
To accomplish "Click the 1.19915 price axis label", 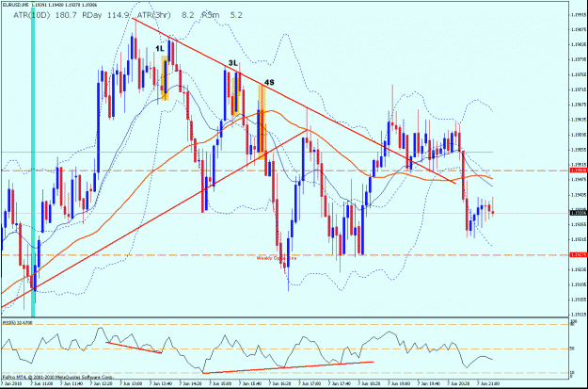I will coord(577,15).
